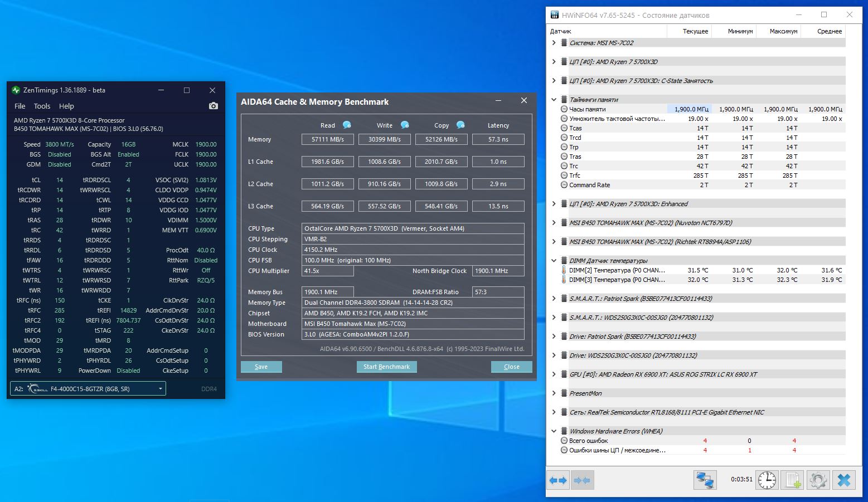
Task: Click the sensor icon beside Умножитель тактовой частоты
Action: pos(564,119)
